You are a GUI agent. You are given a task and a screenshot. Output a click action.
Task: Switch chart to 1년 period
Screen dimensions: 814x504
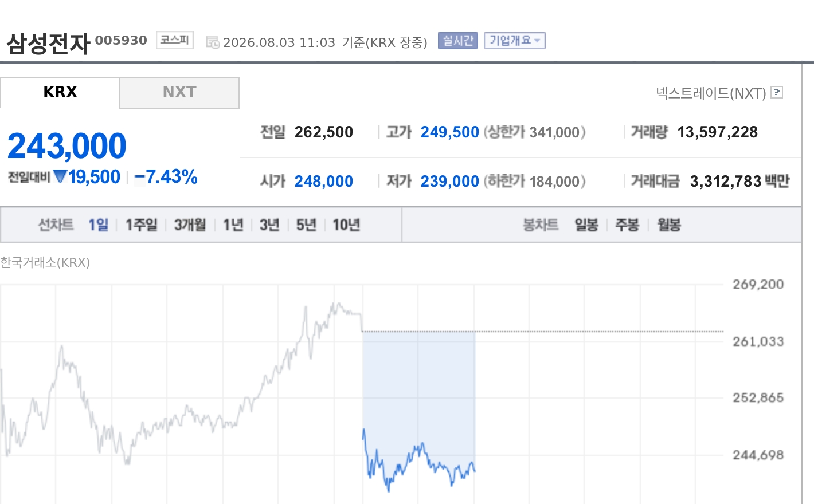[x=233, y=225]
